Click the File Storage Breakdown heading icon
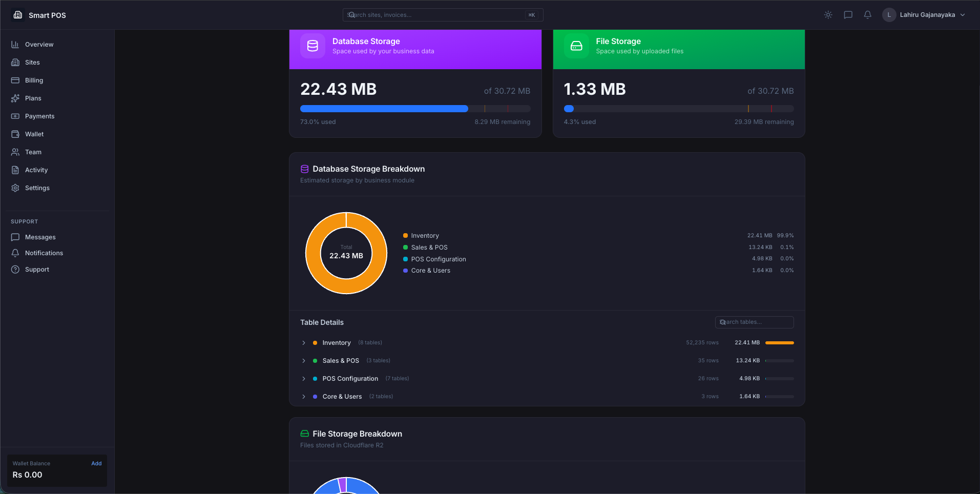 [x=304, y=434]
